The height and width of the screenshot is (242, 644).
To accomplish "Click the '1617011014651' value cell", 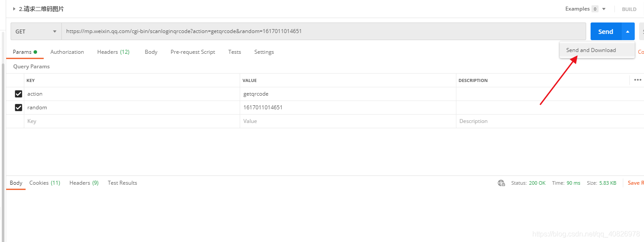I will 348,108.
